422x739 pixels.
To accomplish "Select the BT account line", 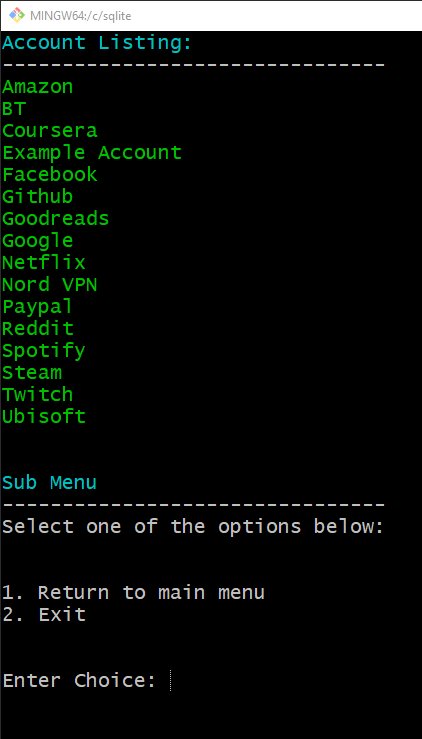I will (x=14, y=109).
